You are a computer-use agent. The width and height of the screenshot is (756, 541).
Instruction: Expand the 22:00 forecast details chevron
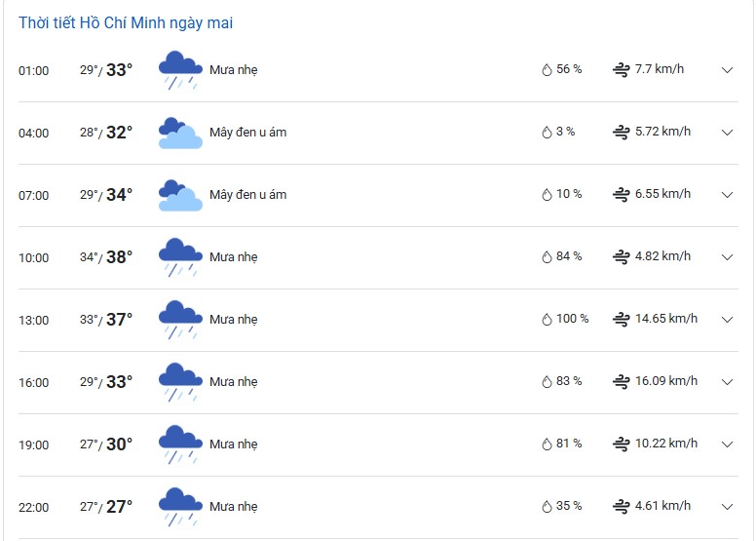click(727, 506)
